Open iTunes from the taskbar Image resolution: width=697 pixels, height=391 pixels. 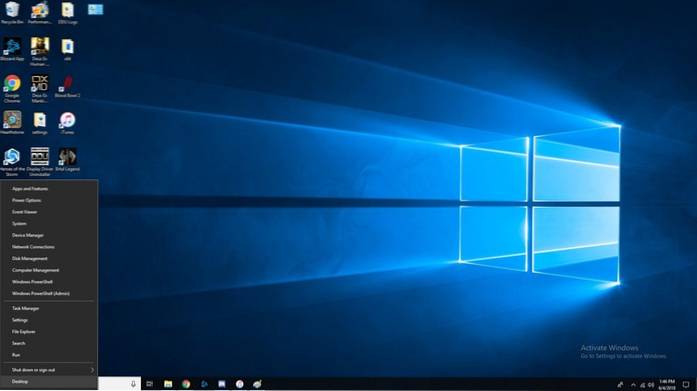(x=240, y=384)
